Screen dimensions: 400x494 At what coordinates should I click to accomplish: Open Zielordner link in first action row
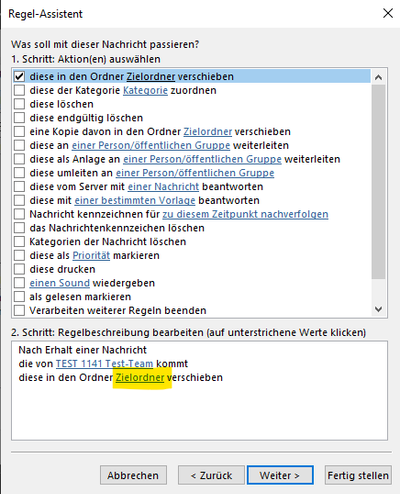point(151,77)
